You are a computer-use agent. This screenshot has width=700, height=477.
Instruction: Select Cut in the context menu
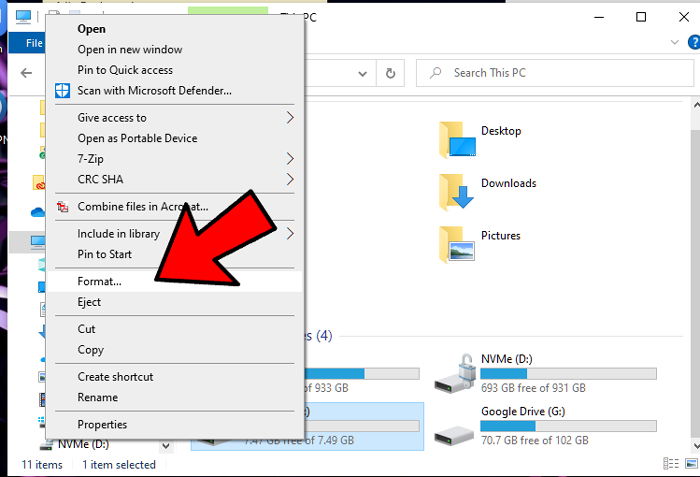(x=175, y=329)
